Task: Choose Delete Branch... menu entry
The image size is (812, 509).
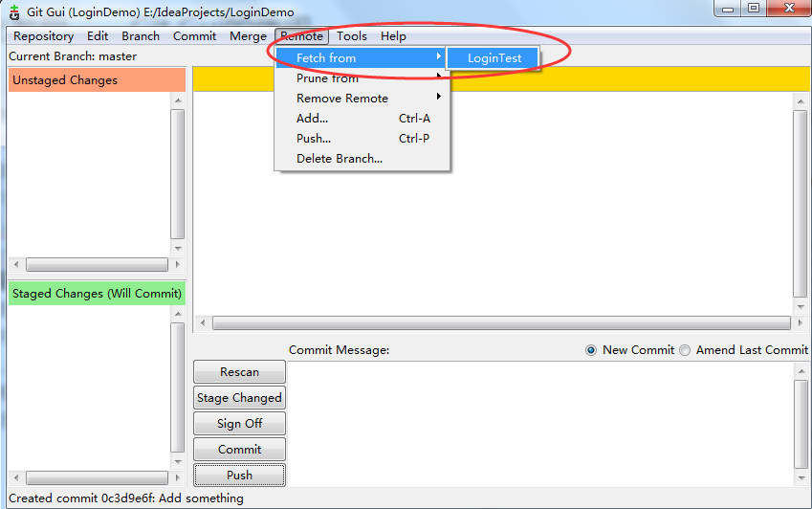Action: (x=339, y=159)
